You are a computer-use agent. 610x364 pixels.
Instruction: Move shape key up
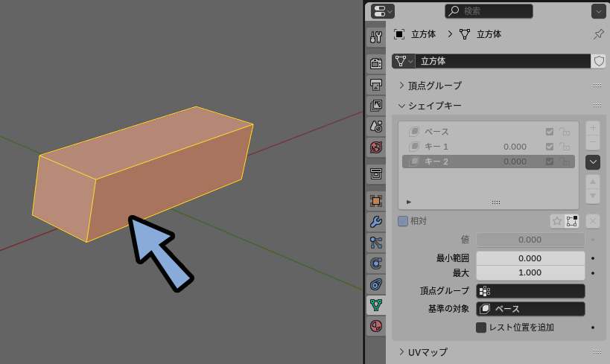(593, 182)
